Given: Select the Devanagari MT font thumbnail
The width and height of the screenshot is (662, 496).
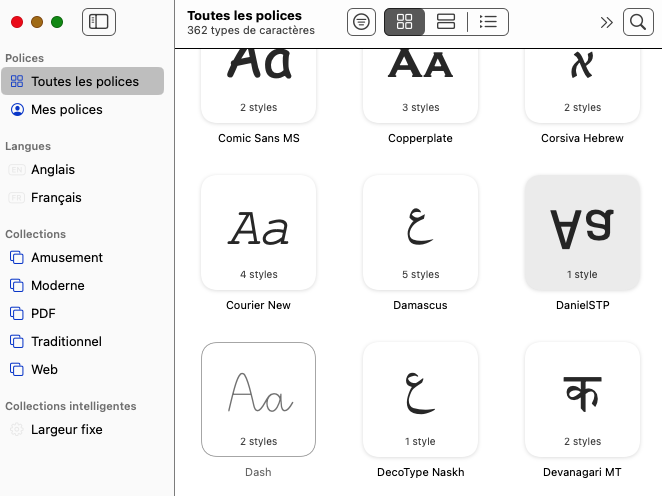Looking at the screenshot, I should [x=582, y=400].
